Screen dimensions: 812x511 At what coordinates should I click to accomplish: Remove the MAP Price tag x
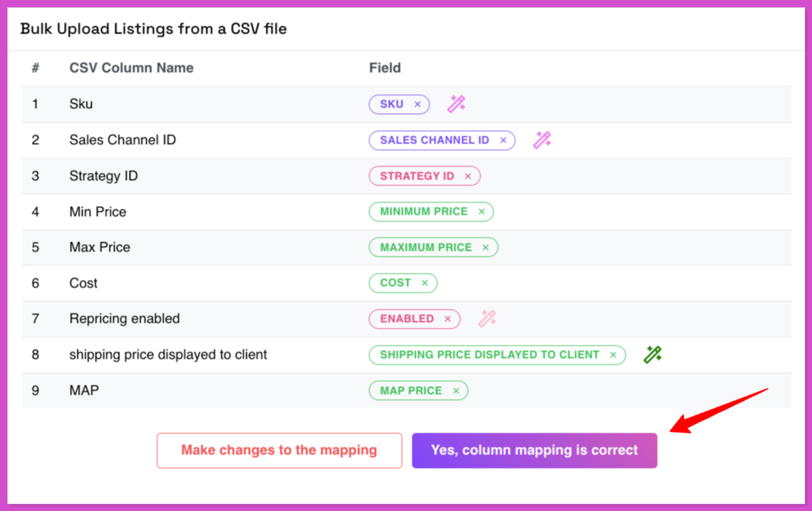click(x=456, y=391)
